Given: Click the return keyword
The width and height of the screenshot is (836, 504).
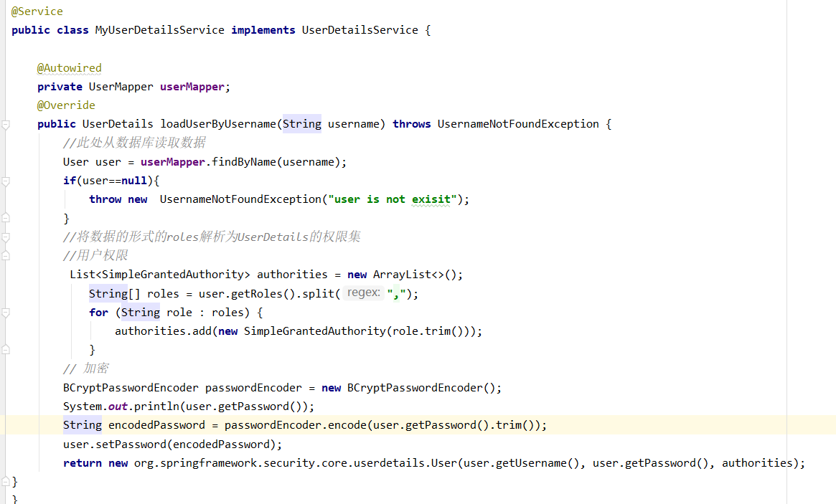Looking at the screenshot, I should pyautogui.click(x=82, y=463).
